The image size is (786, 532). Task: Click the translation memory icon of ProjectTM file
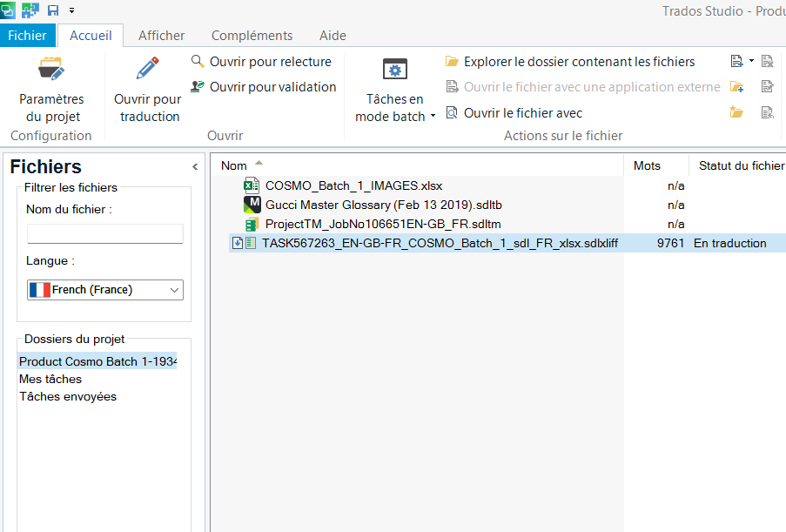point(252,224)
